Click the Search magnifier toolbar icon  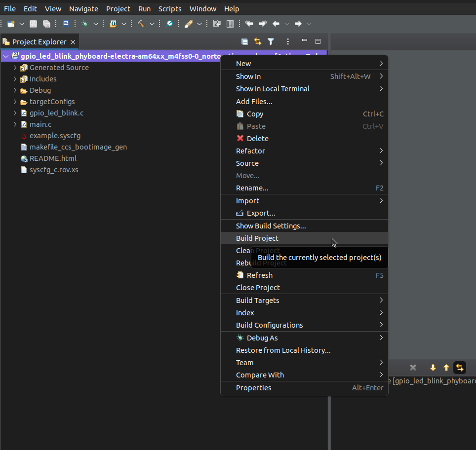coord(169,24)
